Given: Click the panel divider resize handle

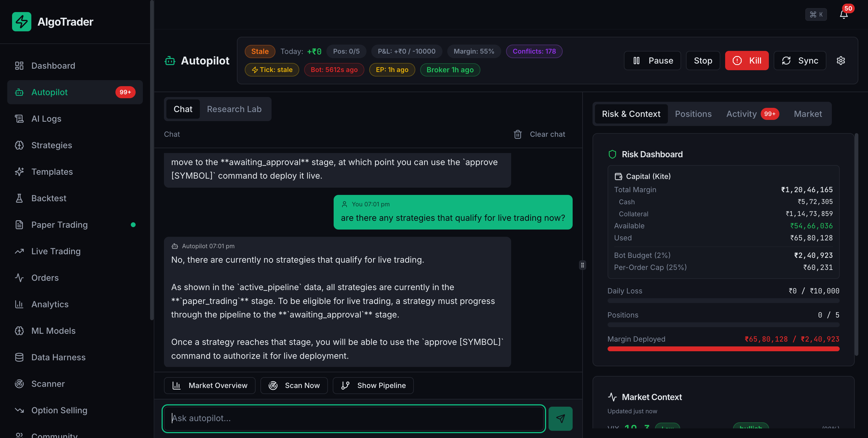Looking at the screenshot, I should tap(582, 265).
